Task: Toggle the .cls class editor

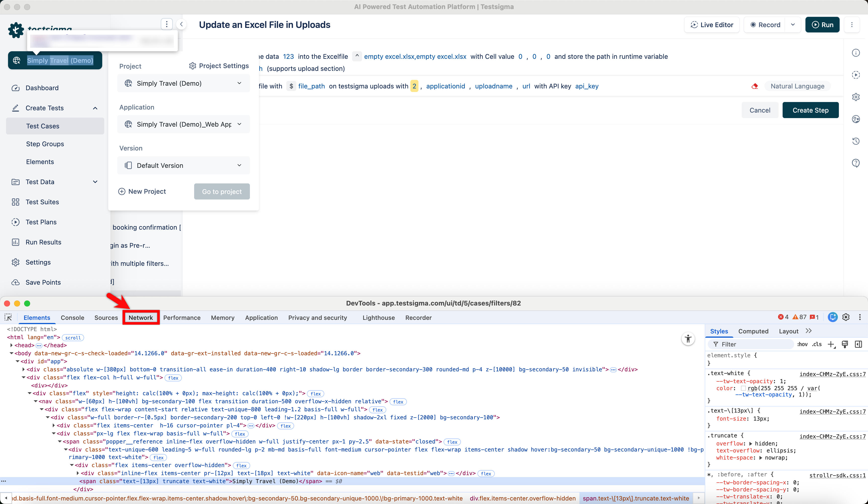Action: [817, 344]
